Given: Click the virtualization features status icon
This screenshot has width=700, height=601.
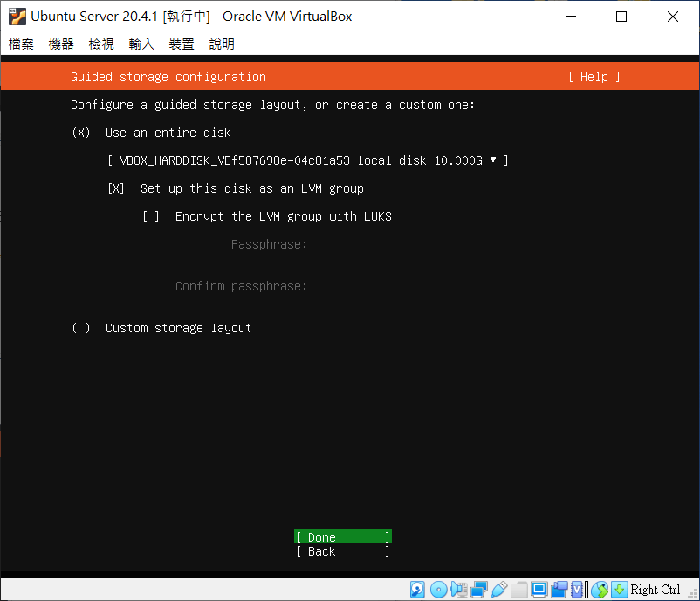Looking at the screenshot, I should [x=577, y=590].
